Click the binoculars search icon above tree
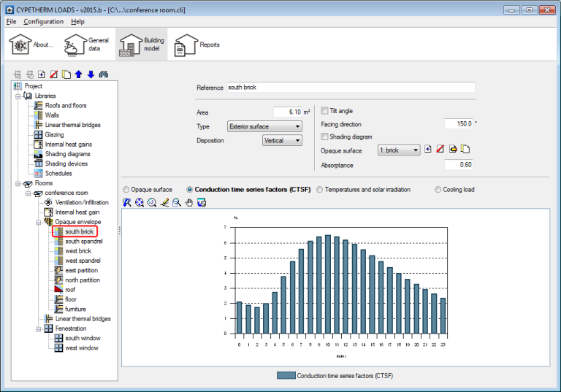The image size is (561, 392). (103, 74)
